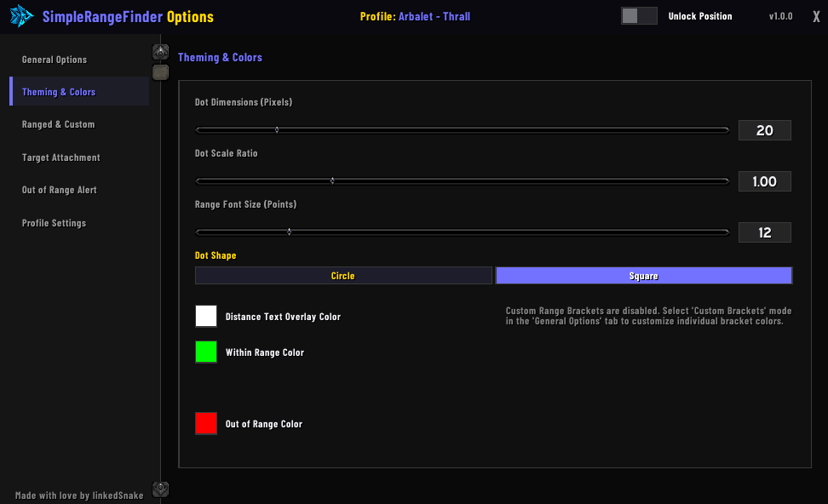828x504 pixels.
Task: Click the Dot Scale Ratio slider handle
Action: [332, 181]
